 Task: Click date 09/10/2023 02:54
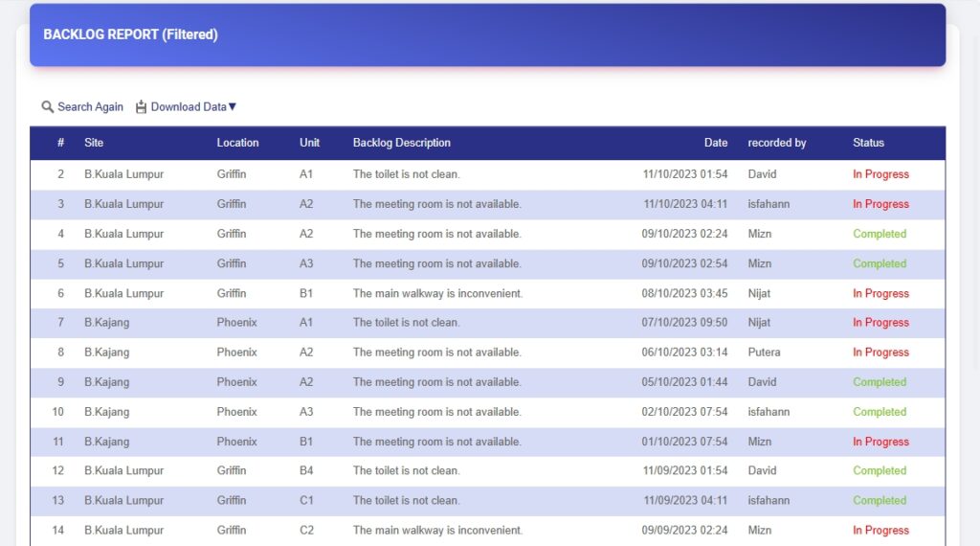(684, 263)
